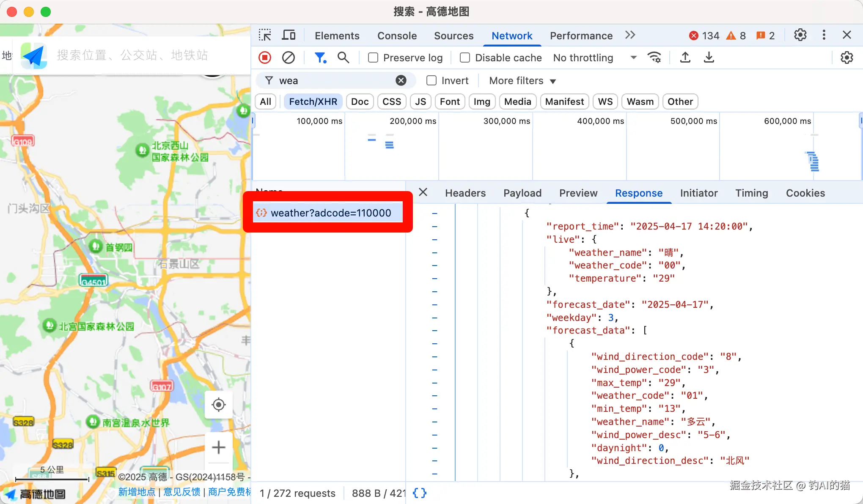Select the weather?adcode=110000 request

pos(330,213)
